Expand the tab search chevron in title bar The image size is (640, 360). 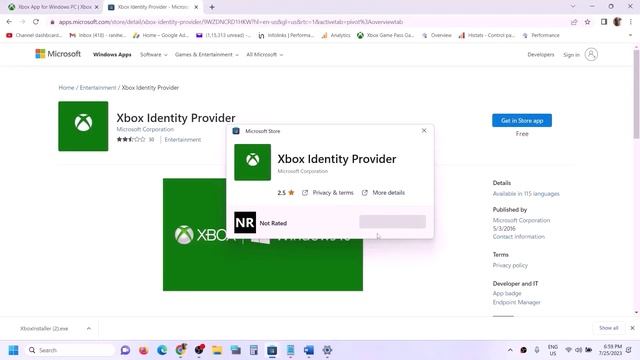point(573,7)
